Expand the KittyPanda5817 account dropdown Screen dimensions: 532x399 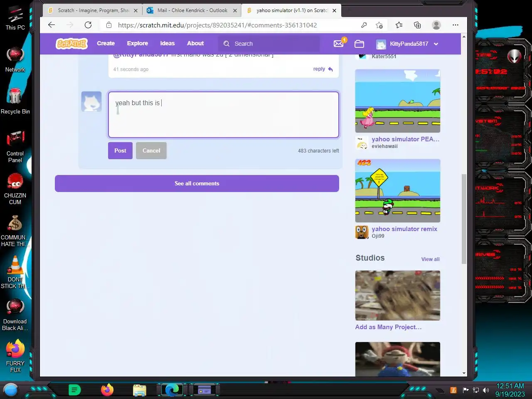(407, 44)
